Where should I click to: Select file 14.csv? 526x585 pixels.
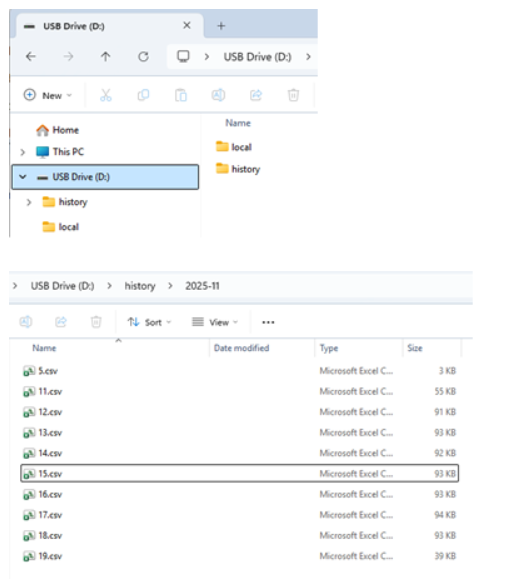click(x=239, y=453)
